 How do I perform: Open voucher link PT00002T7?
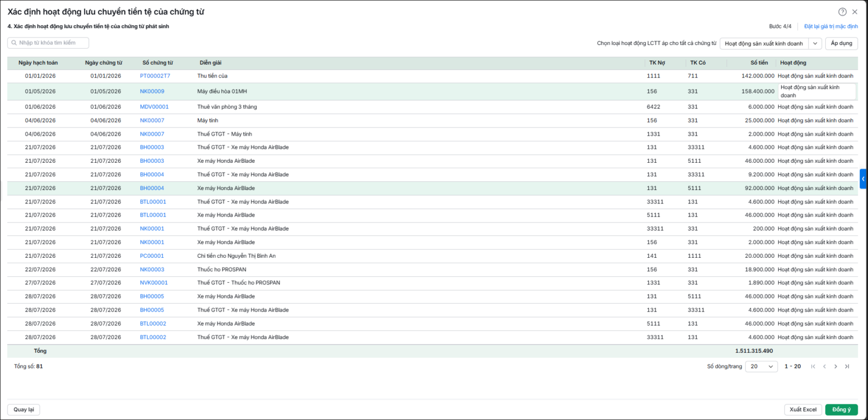coord(155,76)
